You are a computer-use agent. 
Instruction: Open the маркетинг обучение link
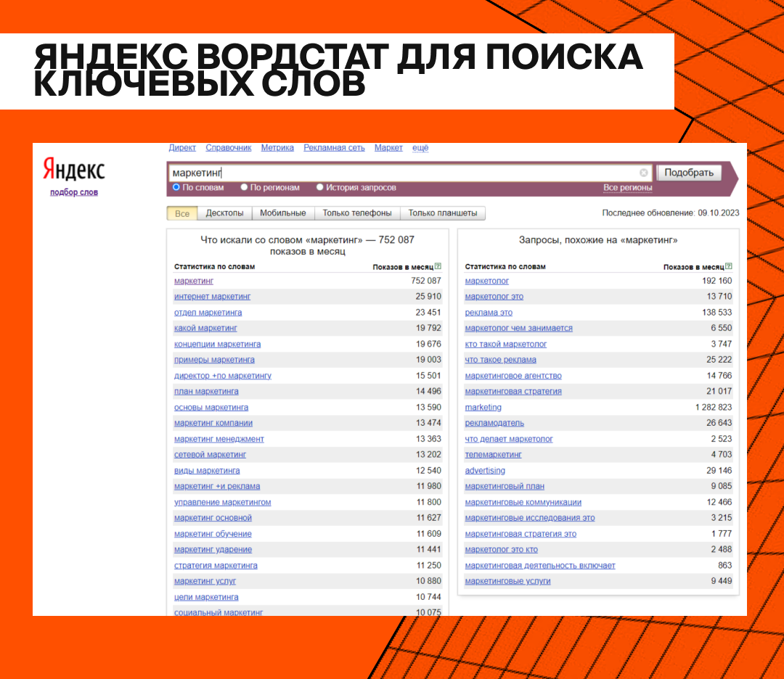click(213, 534)
